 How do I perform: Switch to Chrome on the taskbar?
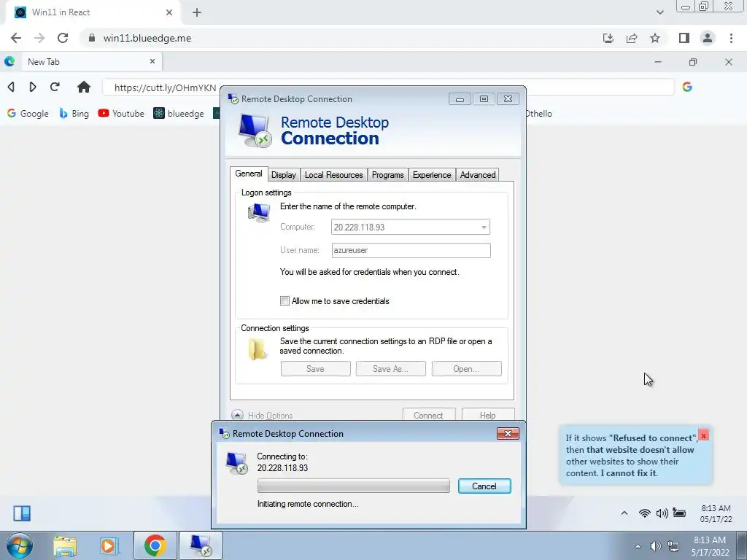pos(155,545)
